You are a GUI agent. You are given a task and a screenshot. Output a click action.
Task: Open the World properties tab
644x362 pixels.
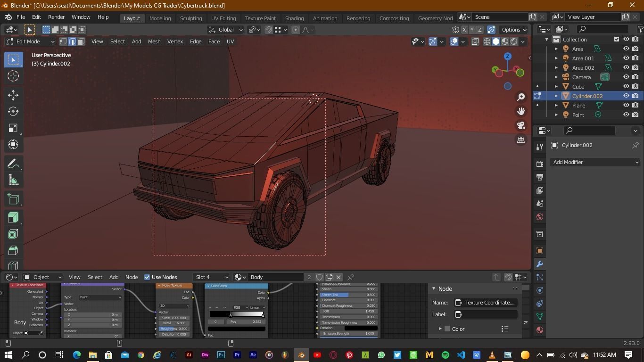coord(540,217)
